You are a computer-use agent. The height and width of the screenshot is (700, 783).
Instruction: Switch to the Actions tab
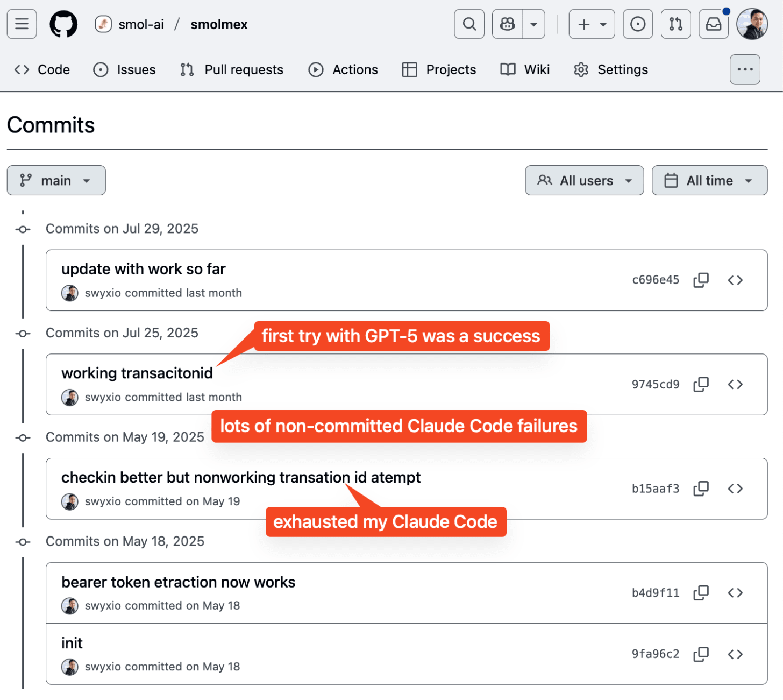(343, 70)
